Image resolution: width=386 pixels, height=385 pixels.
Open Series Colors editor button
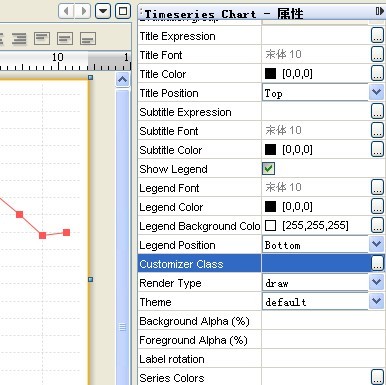[x=377, y=377]
